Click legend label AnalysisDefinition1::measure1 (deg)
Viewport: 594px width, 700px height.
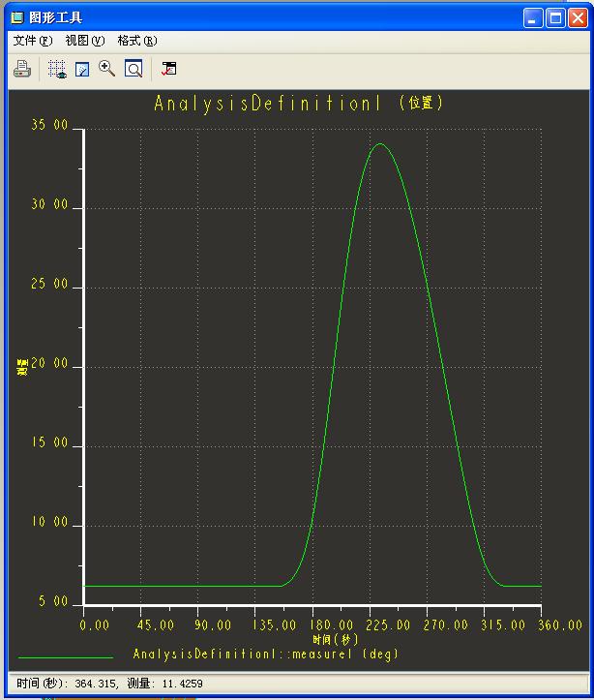click(x=265, y=654)
